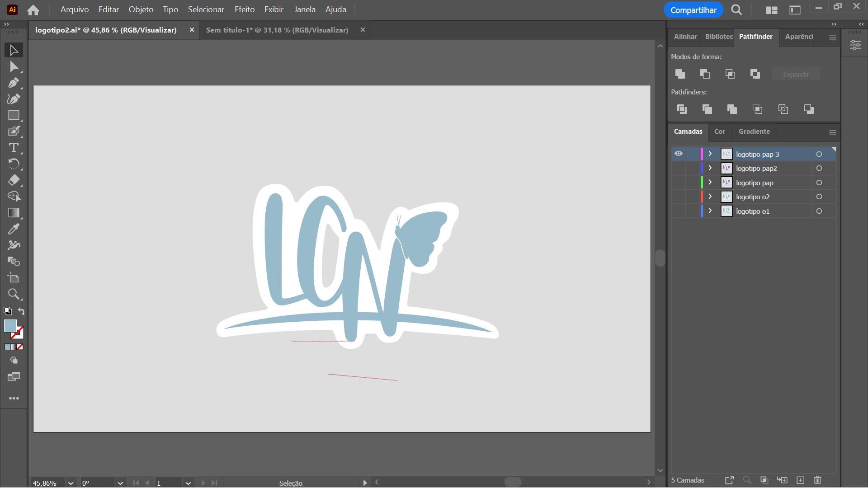Select the Type tool
The height and width of the screenshot is (488, 868).
14,148
